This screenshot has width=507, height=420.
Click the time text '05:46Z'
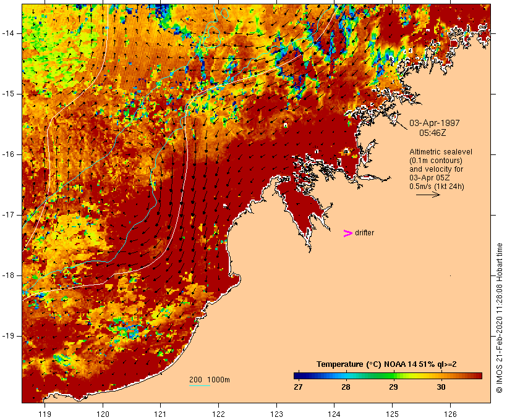pyautogui.click(x=432, y=133)
